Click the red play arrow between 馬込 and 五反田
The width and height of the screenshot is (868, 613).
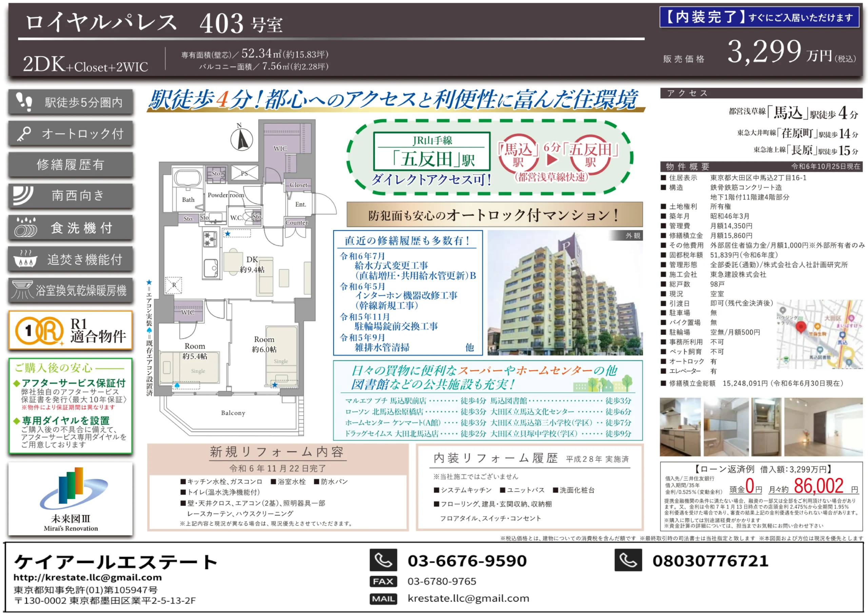552,159
